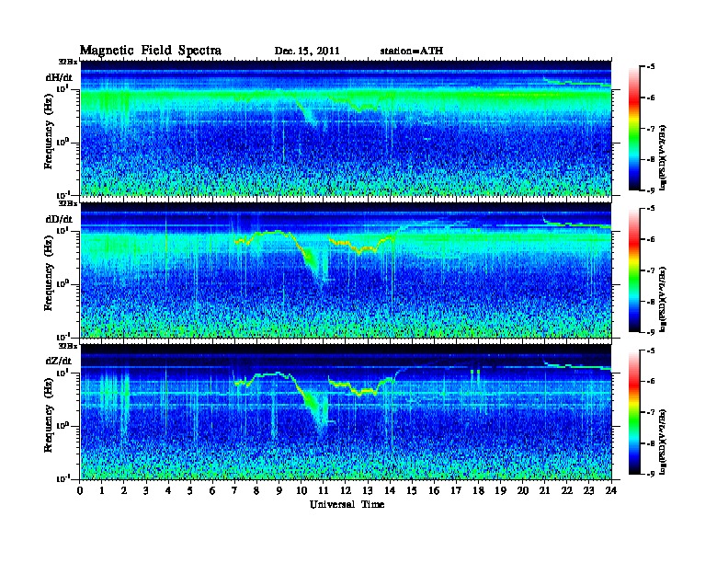Click hour "14" on the Universal Time axis

pos(390,491)
